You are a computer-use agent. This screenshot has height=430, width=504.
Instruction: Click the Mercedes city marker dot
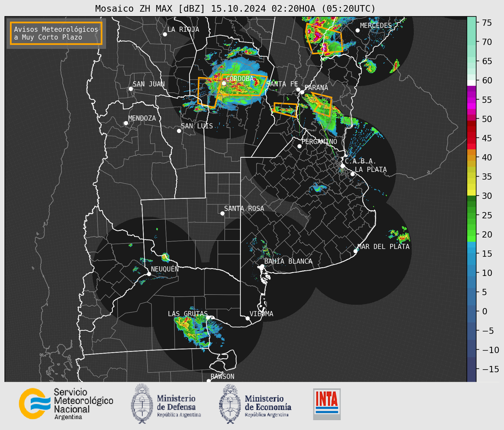358,31
